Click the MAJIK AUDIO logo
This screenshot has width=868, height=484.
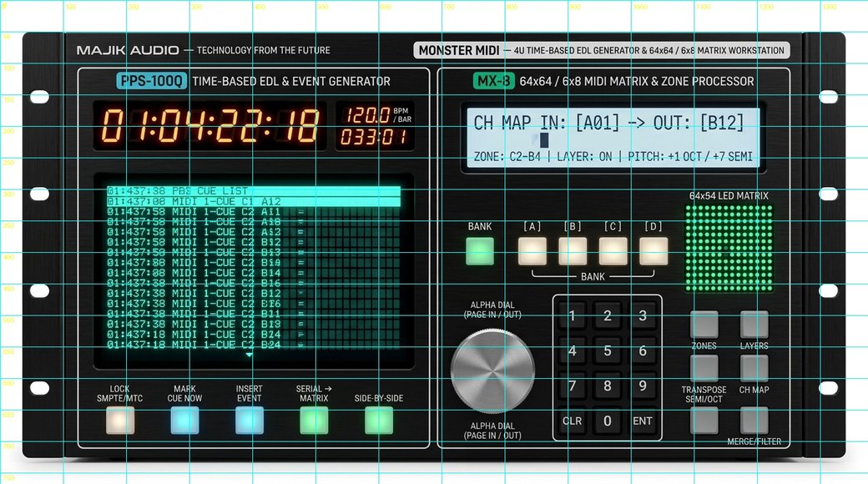pos(128,50)
